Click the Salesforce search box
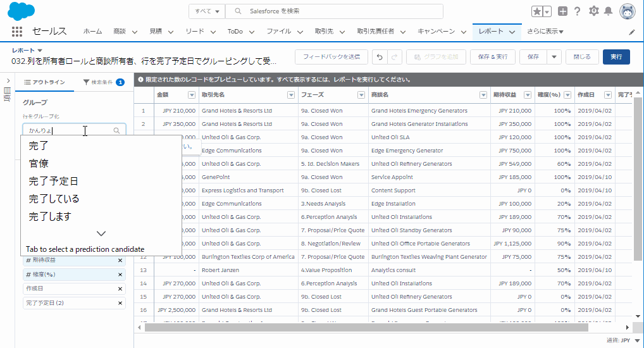 pos(335,11)
